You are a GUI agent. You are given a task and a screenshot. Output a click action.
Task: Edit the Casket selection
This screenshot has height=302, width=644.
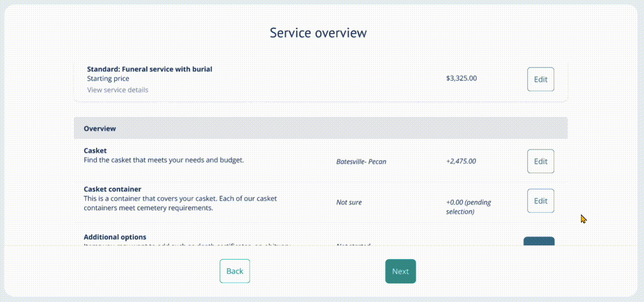click(x=540, y=161)
